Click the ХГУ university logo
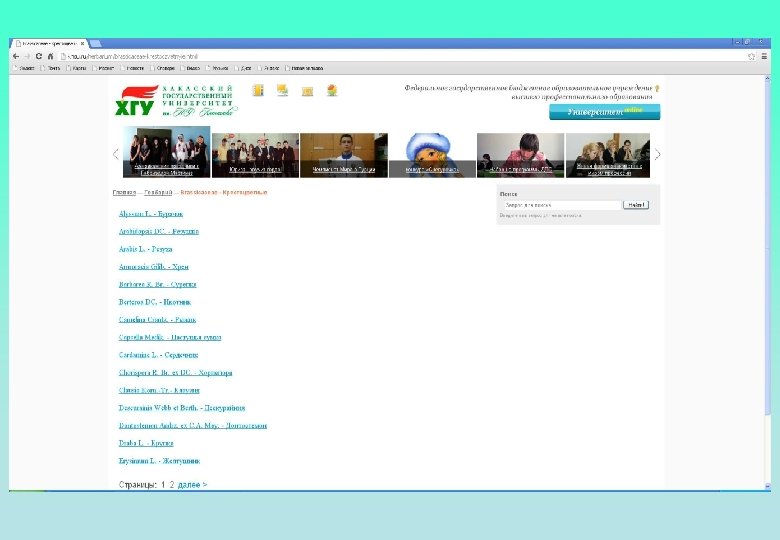Viewport: 780px width, 540px height. pos(176,100)
